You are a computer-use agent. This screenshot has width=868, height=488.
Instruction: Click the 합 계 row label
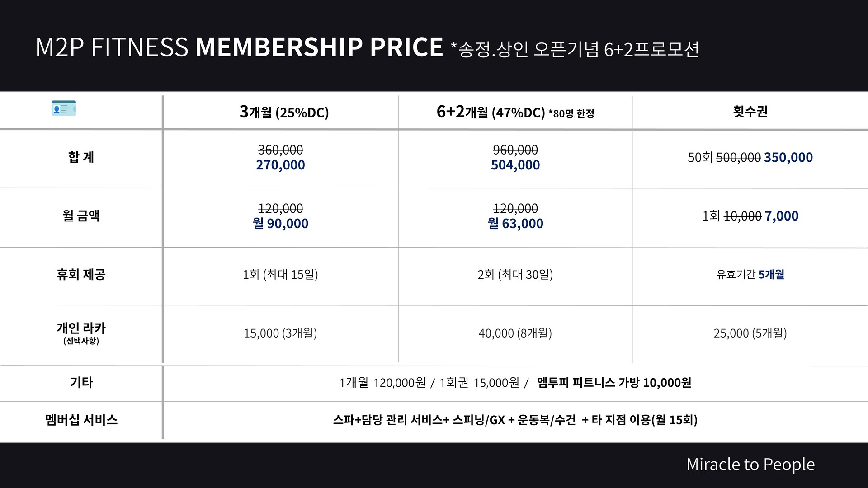point(81,157)
